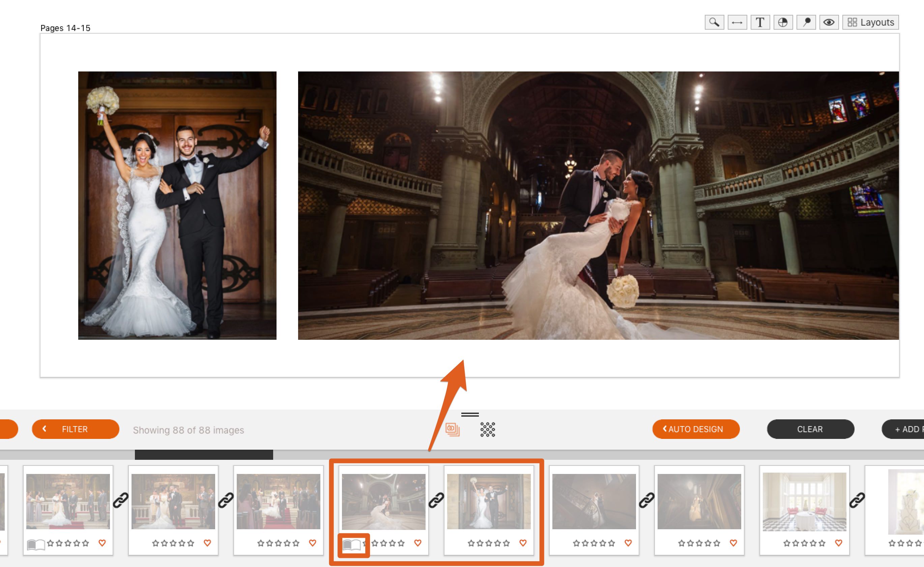
Task: Click the panel resize handle above view icons
Action: pyautogui.click(x=470, y=414)
